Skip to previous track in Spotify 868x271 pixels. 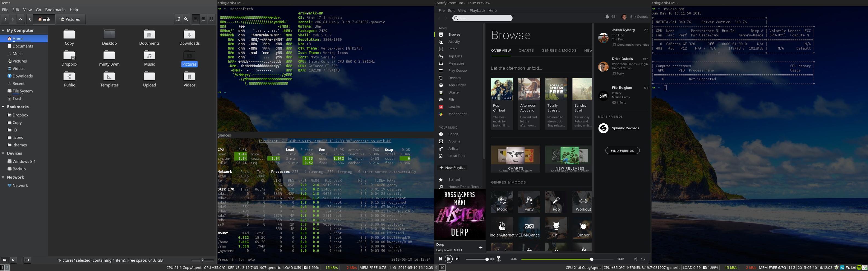pyautogui.click(x=440, y=259)
